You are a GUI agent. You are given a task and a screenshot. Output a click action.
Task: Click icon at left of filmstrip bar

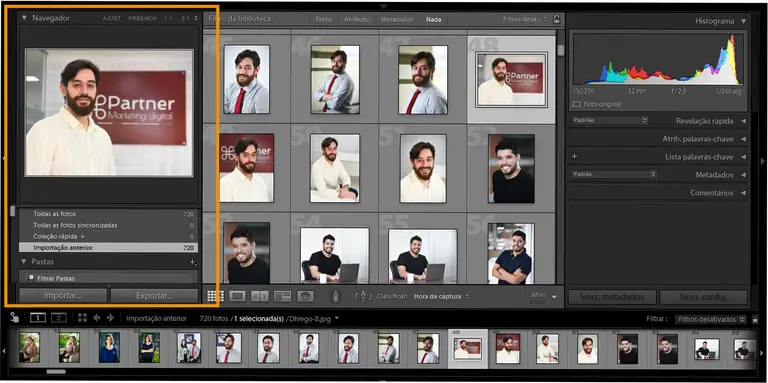pyautogui.click(x=14, y=317)
